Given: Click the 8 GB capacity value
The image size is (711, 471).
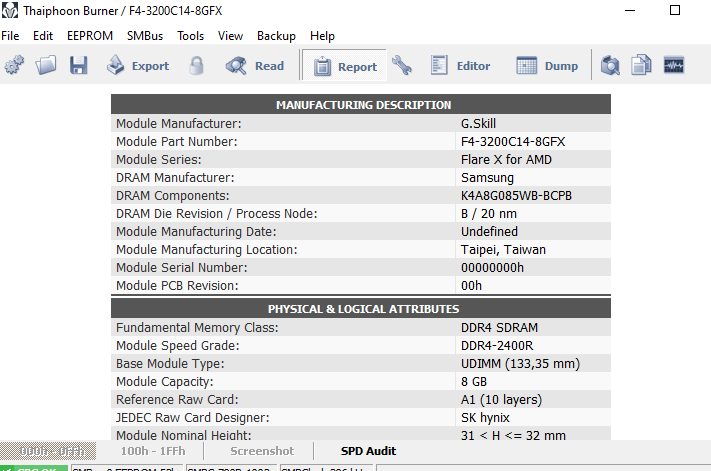Looking at the screenshot, I should pyautogui.click(x=474, y=382).
